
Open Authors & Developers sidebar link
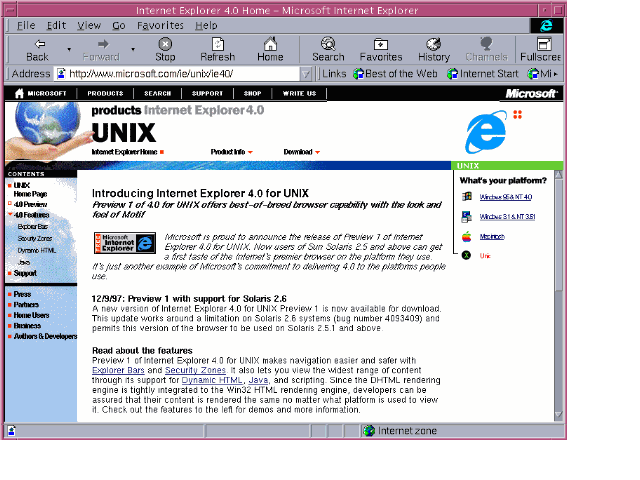(x=45, y=336)
